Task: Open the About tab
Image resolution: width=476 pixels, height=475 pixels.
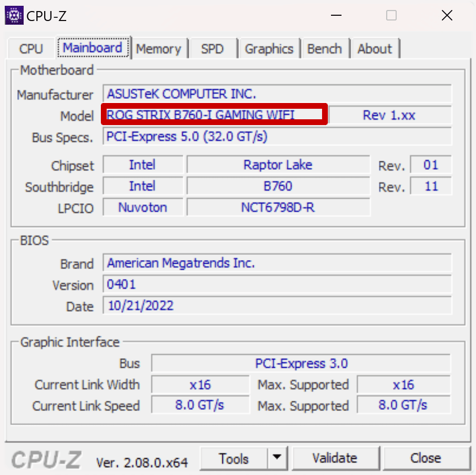Action: tap(375, 49)
